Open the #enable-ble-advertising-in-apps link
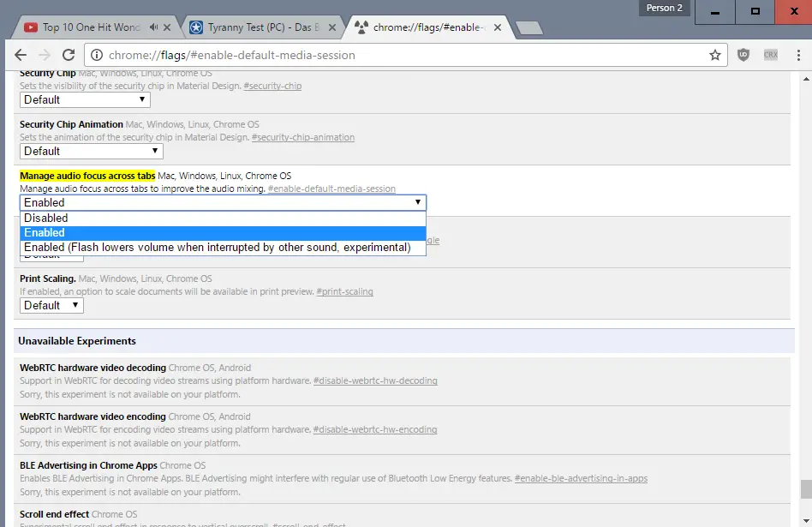812x527 pixels. [581, 478]
